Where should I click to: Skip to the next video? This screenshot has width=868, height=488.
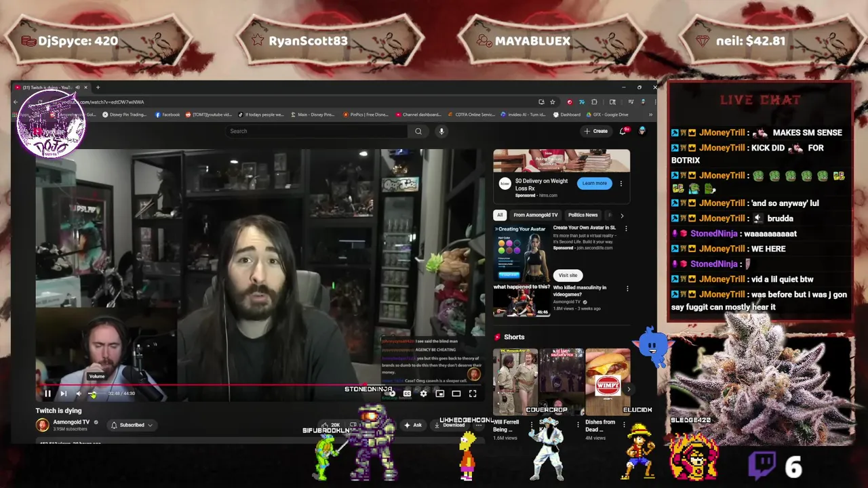point(63,393)
